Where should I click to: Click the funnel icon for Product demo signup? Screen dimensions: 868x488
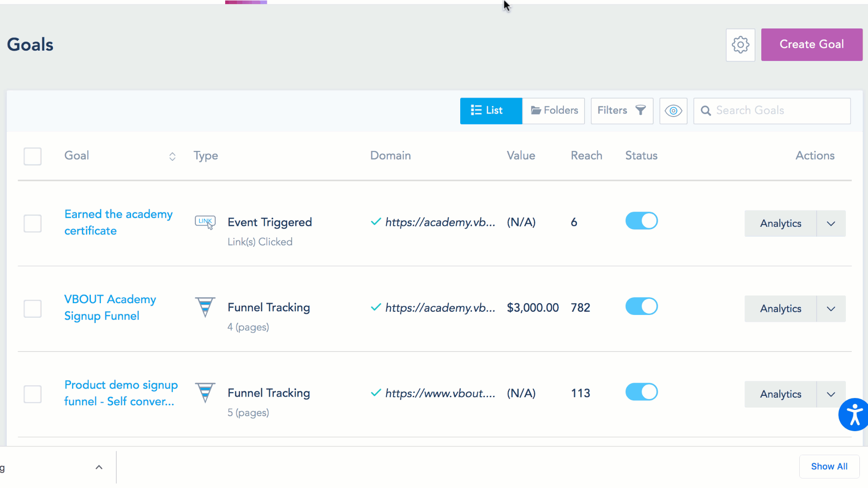click(205, 393)
